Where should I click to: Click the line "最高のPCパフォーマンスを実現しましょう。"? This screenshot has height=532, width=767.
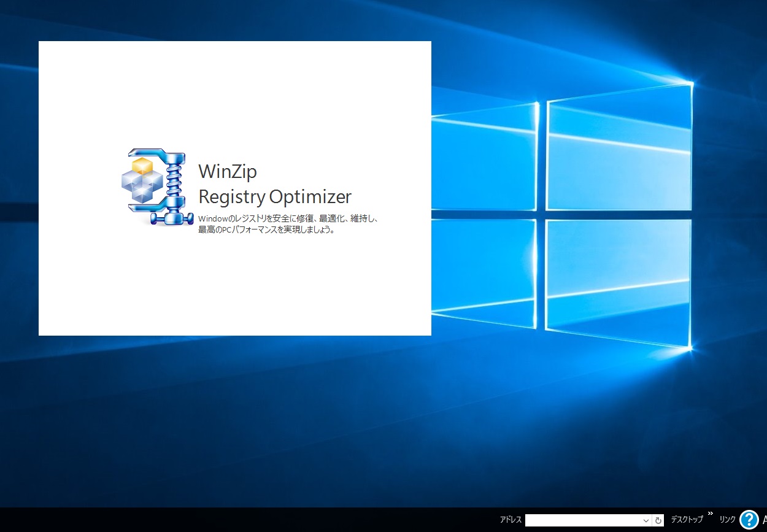click(266, 230)
